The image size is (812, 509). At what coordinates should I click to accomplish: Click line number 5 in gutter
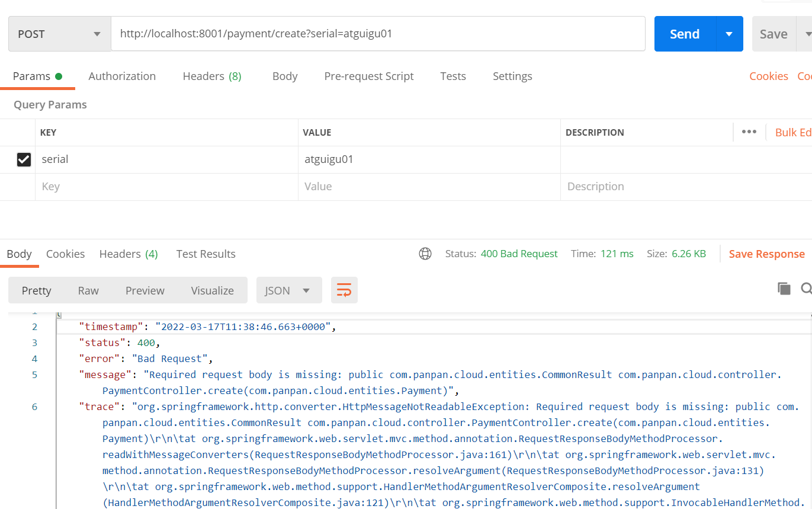pyautogui.click(x=34, y=374)
